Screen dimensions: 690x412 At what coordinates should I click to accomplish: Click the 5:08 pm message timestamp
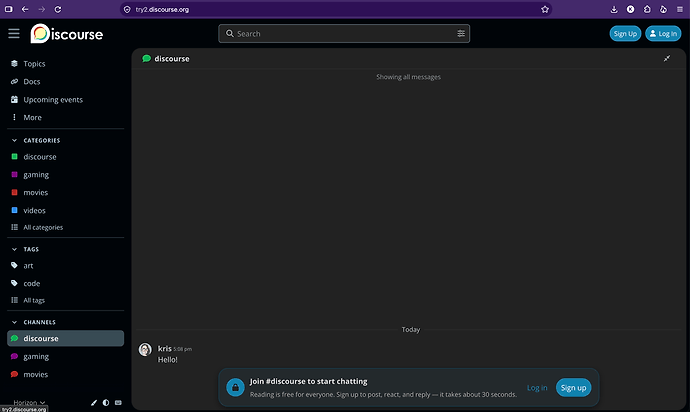click(x=183, y=349)
